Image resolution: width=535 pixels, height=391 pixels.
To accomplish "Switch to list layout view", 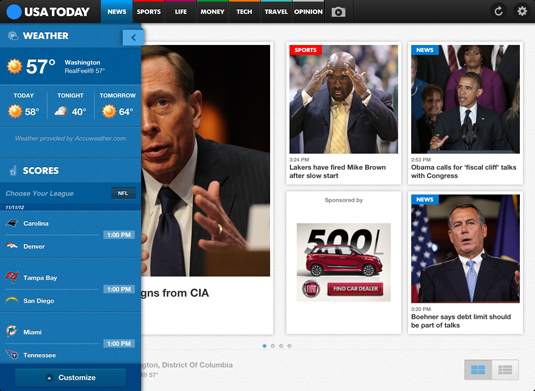I will (x=505, y=370).
